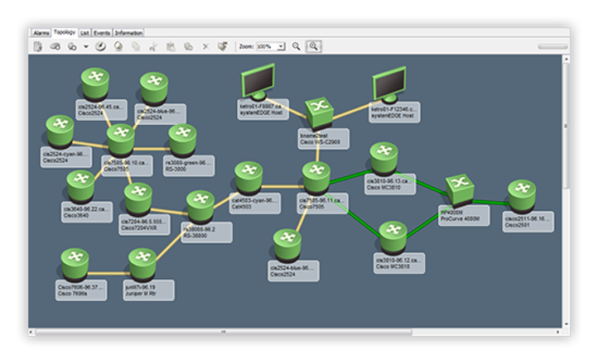The height and width of the screenshot is (364, 598).
Task: Toggle the zoom-in magnifier tool
Action: [314, 47]
